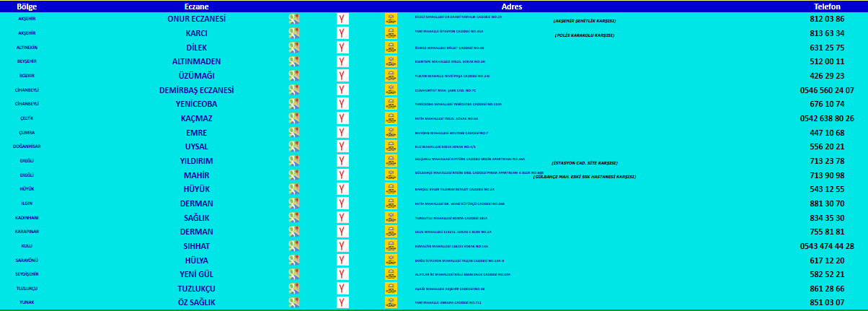Open Google Maps icon for ONUR ECZANESİ
This screenshot has width=868, height=311.
[x=294, y=19]
